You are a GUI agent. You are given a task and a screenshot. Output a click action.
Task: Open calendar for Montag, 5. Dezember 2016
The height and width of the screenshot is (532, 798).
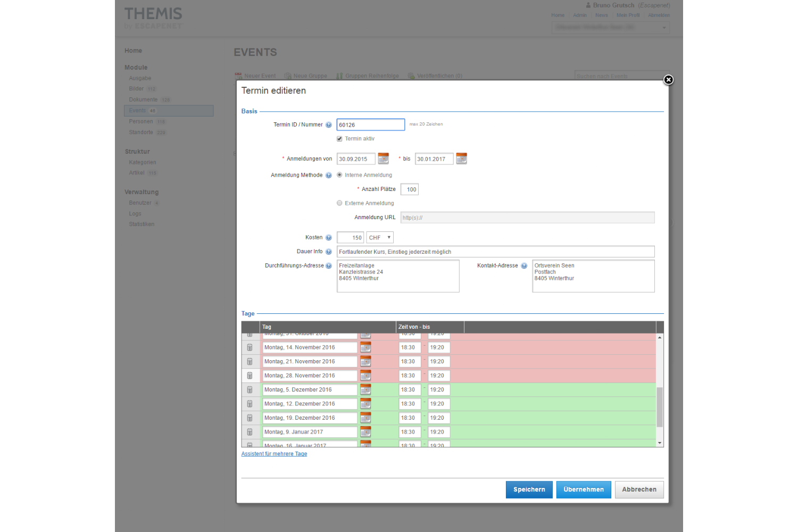(x=365, y=390)
